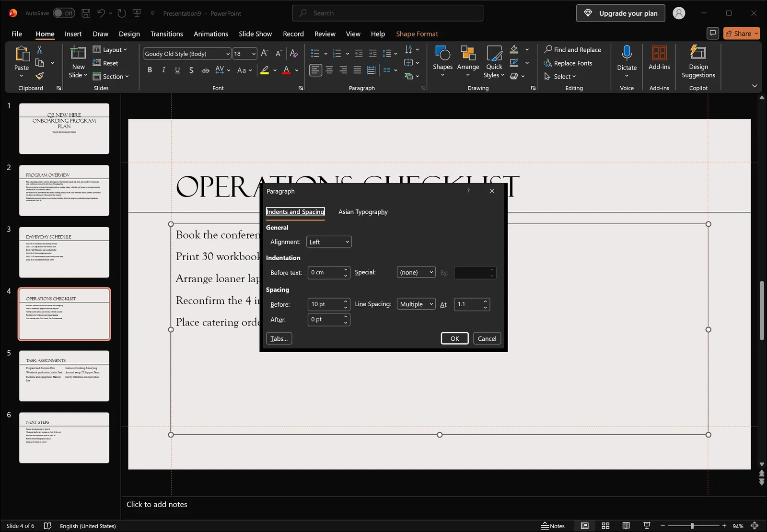This screenshot has width=767, height=532.
Task: Open the File menu
Action: point(17,34)
